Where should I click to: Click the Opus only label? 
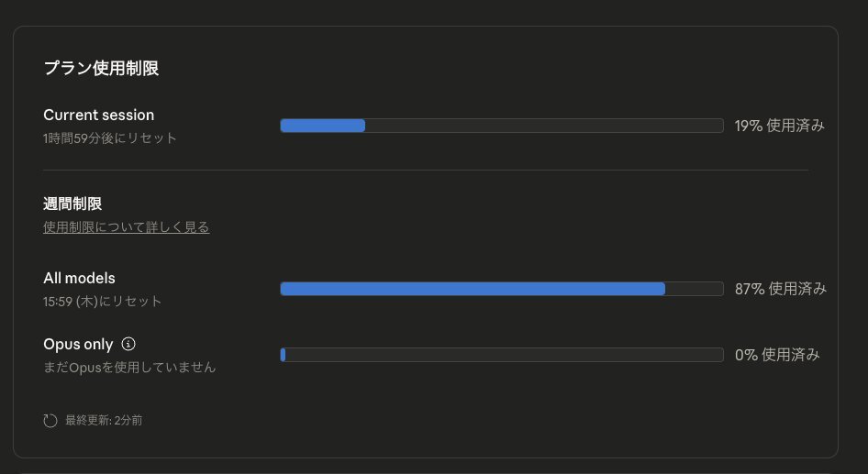coord(78,345)
